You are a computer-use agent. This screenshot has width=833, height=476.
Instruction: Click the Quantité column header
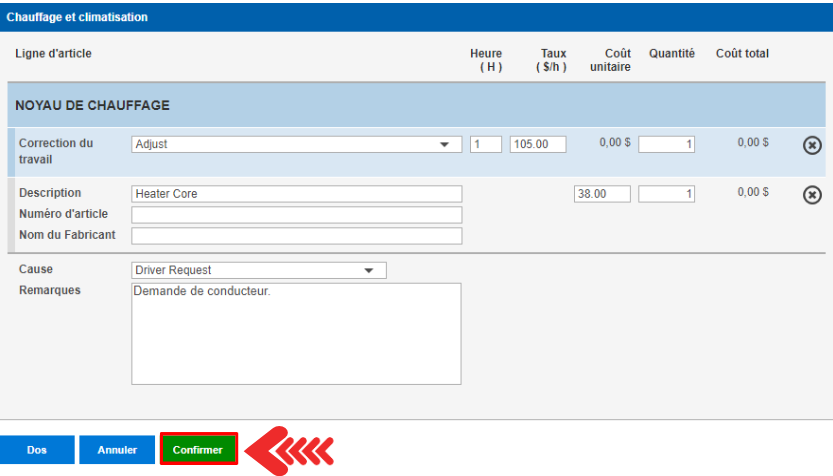(x=672, y=54)
